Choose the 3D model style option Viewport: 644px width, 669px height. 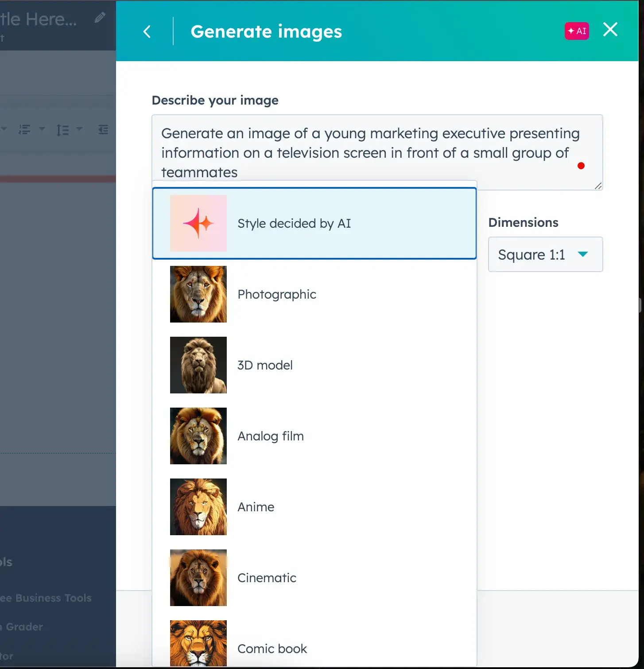coord(314,365)
